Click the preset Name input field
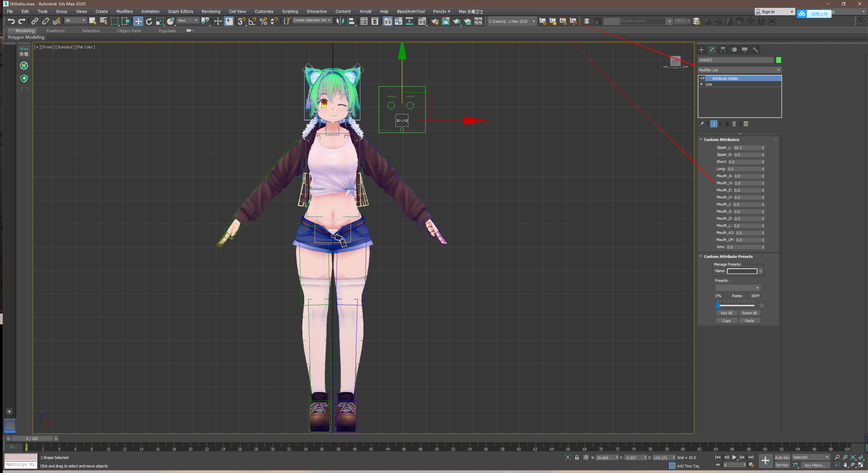Image resolution: width=868 pixels, height=473 pixels. 742,271
